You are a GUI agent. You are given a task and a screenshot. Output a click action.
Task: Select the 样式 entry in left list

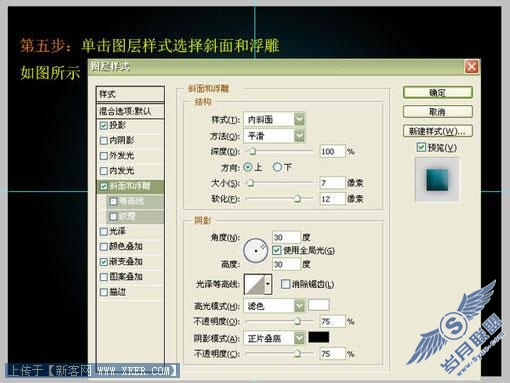click(130, 94)
